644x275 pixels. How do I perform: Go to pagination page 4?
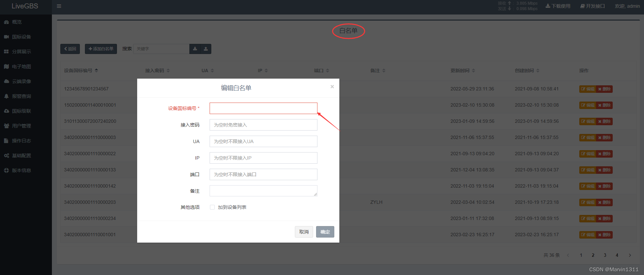tap(617, 255)
